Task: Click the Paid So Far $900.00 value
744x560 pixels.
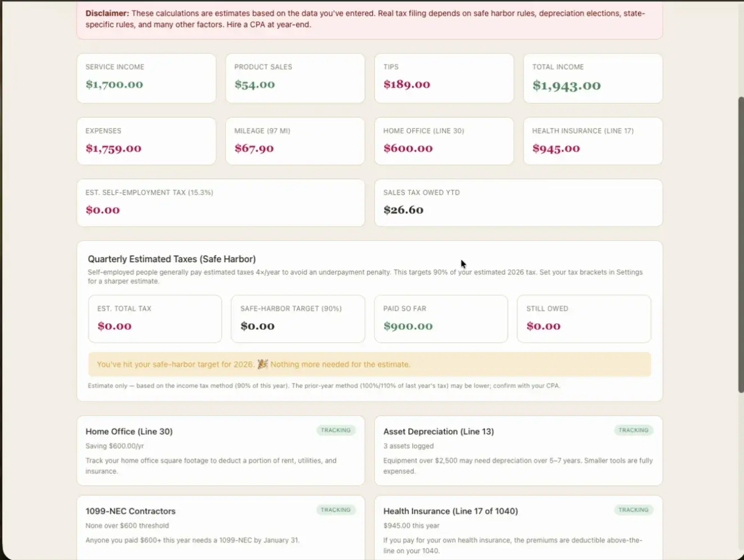Action: [408, 326]
